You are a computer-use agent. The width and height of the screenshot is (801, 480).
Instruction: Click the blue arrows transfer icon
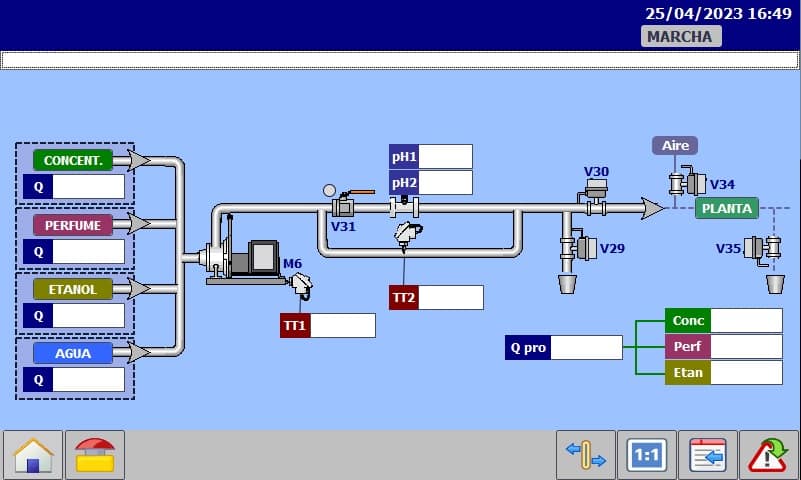586,455
